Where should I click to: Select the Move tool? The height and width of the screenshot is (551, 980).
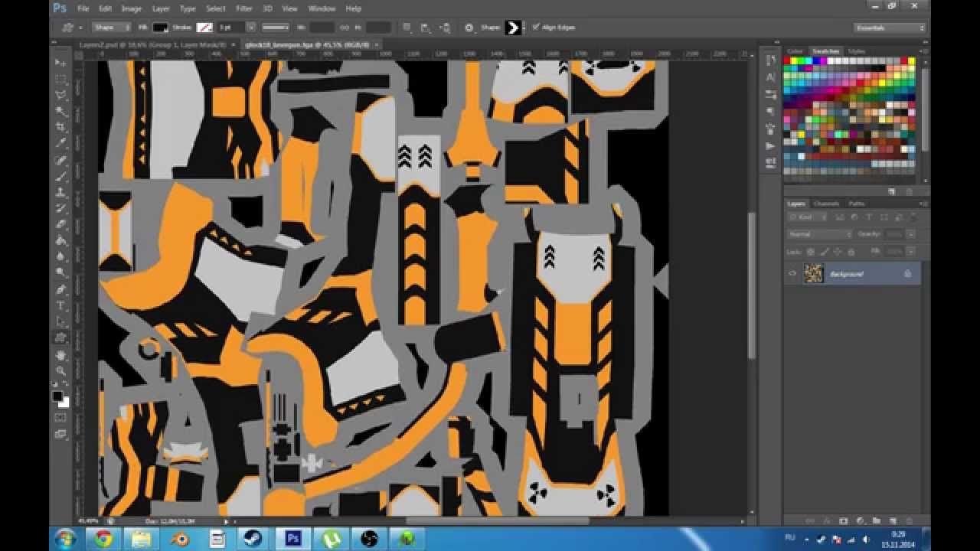pyautogui.click(x=60, y=62)
